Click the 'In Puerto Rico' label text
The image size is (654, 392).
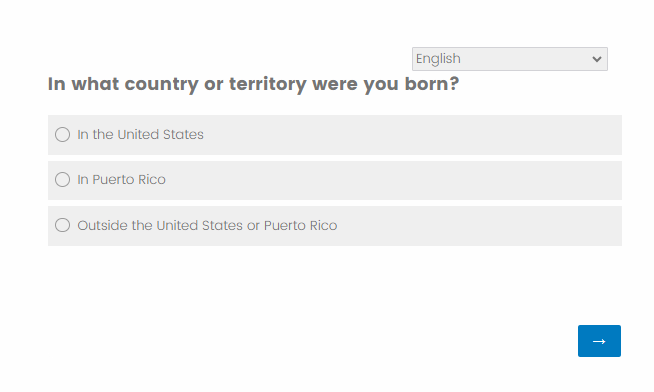[x=121, y=179]
